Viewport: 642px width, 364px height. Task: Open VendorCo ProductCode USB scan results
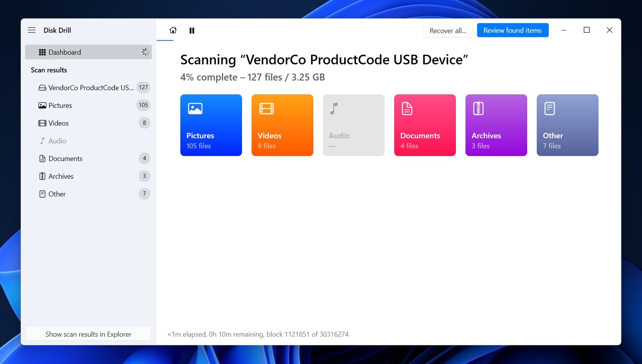[x=90, y=88]
